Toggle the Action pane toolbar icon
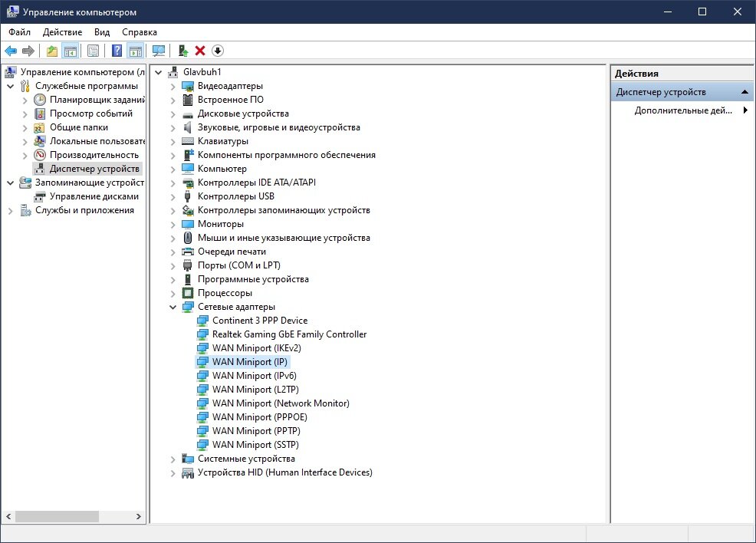This screenshot has width=756, height=543. (x=136, y=51)
